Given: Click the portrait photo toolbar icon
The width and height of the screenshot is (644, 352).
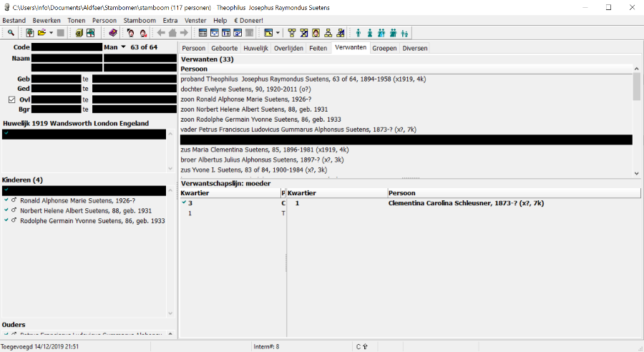Looking at the screenshot, I should [x=316, y=33].
